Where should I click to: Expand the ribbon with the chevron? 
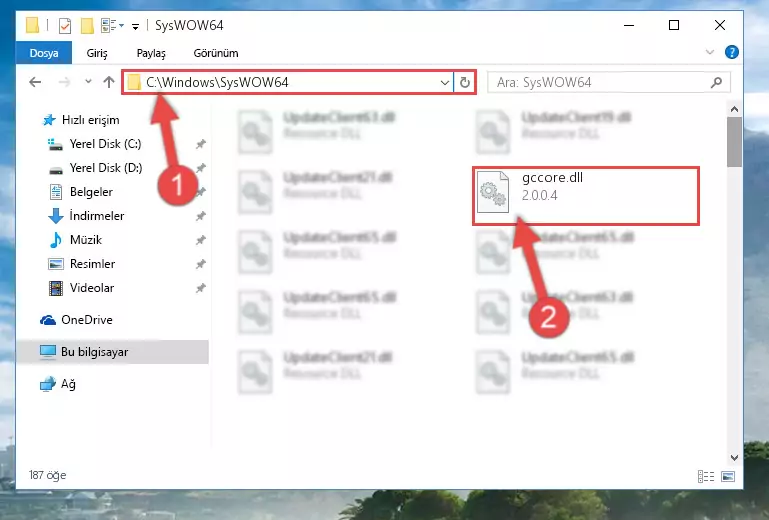[710, 52]
